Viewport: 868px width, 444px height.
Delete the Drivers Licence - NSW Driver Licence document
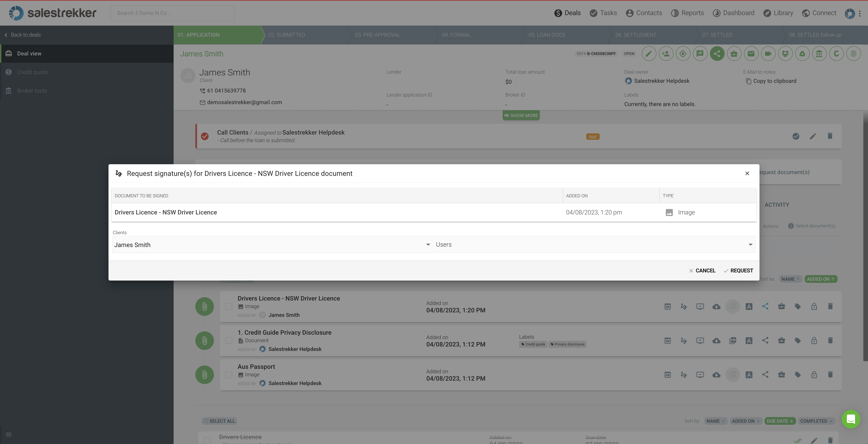click(830, 306)
